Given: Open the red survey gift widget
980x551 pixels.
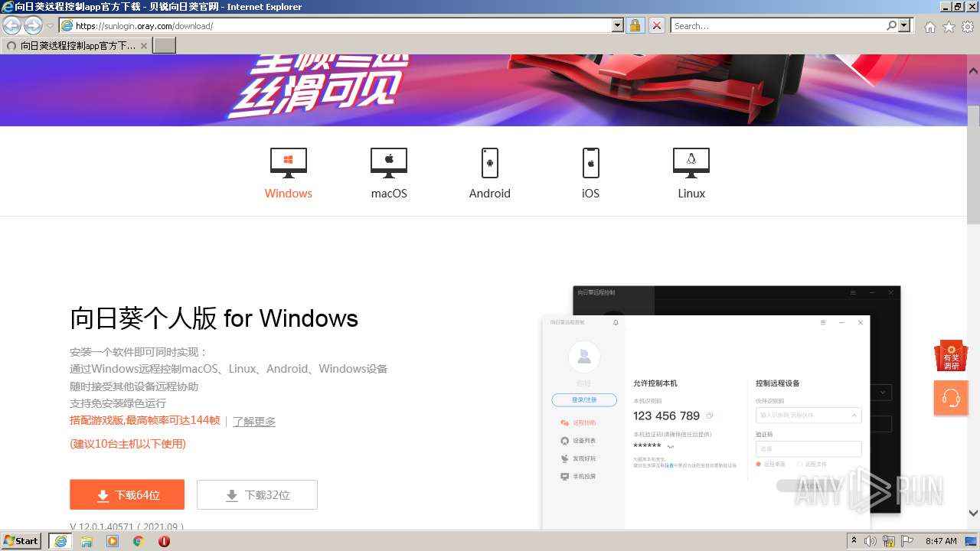Looking at the screenshot, I should pos(951,356).
